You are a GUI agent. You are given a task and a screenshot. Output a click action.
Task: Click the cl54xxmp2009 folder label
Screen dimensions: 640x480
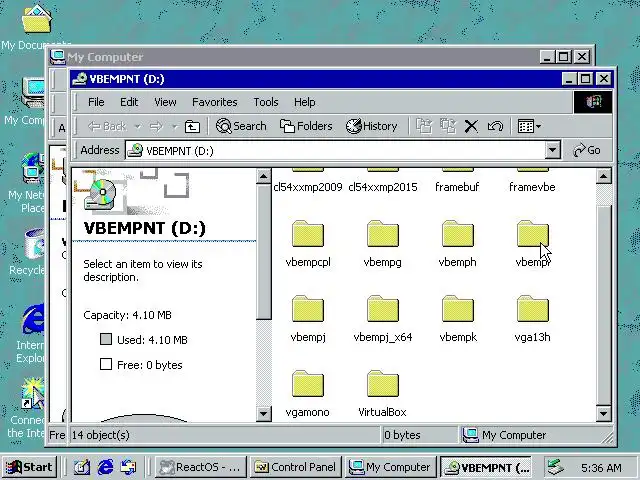(308, 187)
